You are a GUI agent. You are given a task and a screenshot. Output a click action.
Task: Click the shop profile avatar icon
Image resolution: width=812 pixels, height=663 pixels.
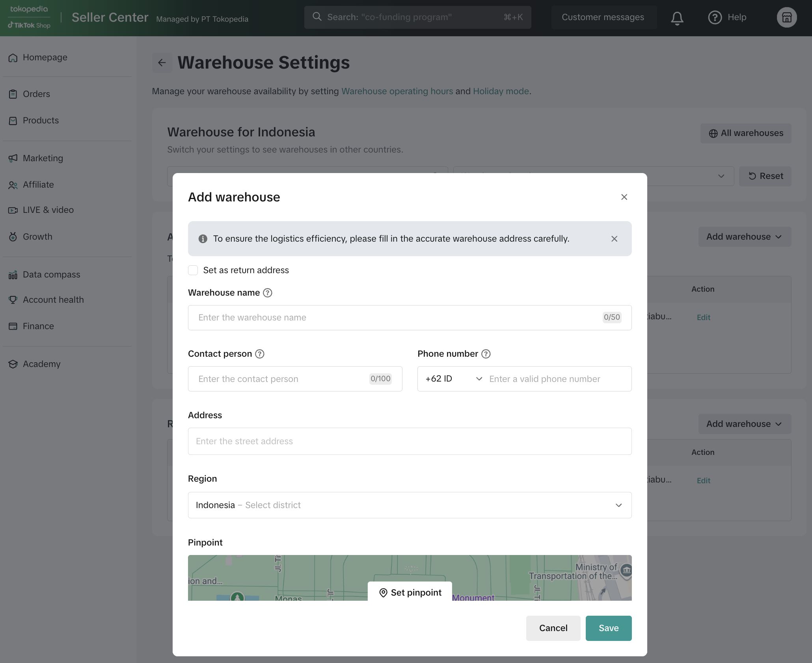pyautogui.click(x=786, y=17)
